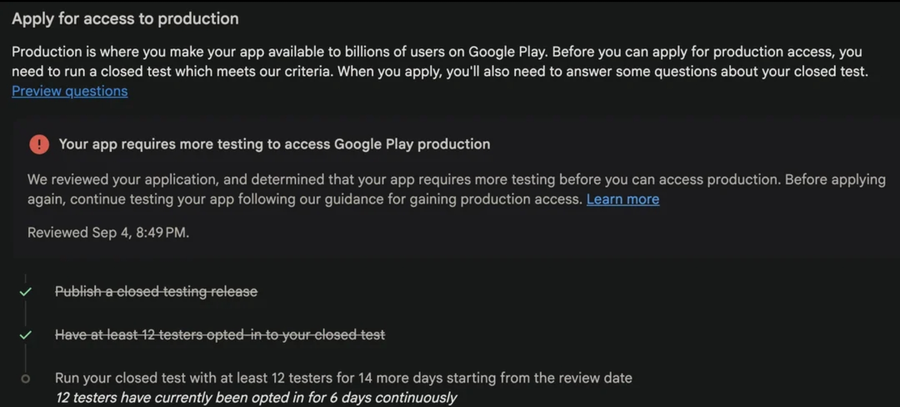Click green checkmark beside 12 testers opted-in step
900x407 pixels.
point(25,335)
